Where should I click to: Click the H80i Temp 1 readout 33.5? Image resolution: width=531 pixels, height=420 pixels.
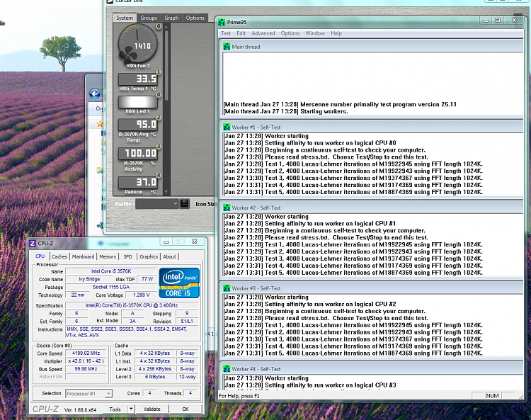tap(138, 79)
